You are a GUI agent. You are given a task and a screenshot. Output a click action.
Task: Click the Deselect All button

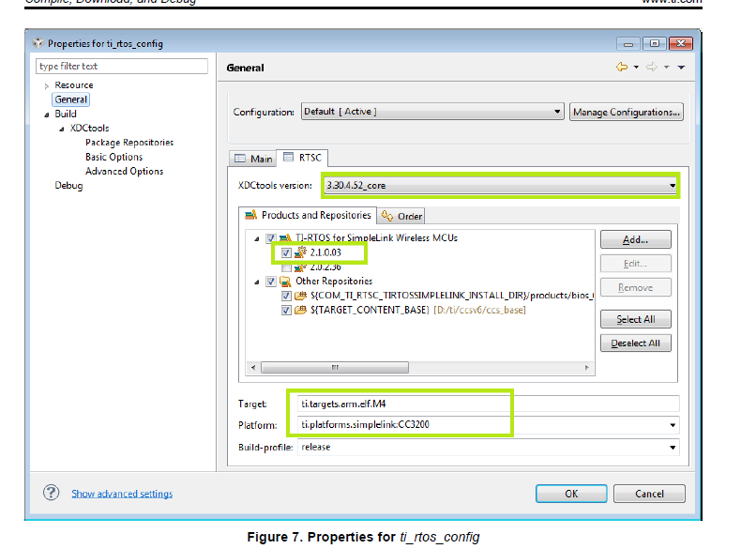click(635, 343)
